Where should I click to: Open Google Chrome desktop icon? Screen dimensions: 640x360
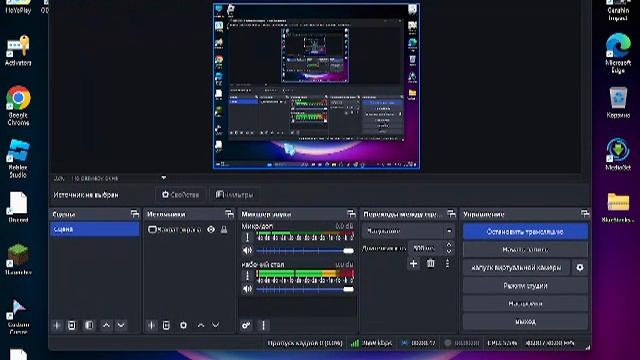pos(18,105)
